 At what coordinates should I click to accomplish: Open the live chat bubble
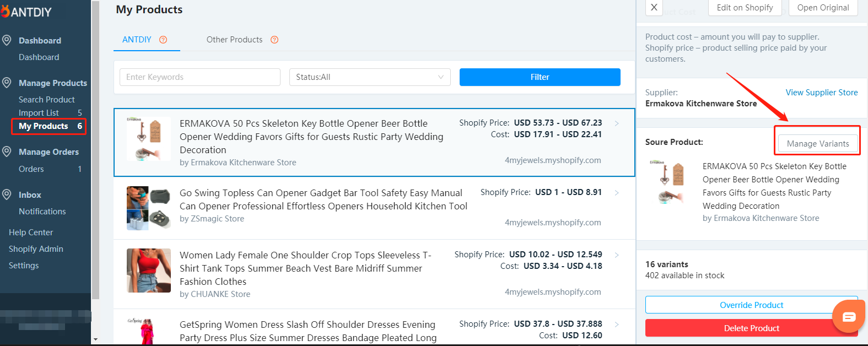(x=849, y=317)
